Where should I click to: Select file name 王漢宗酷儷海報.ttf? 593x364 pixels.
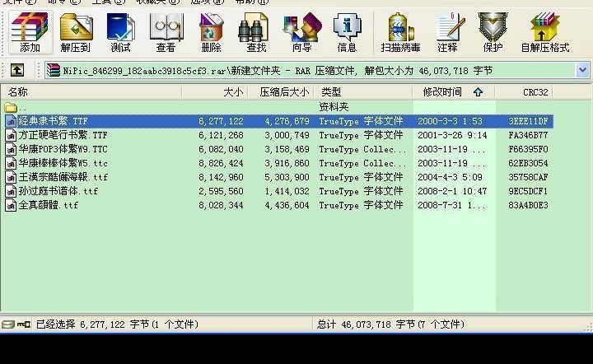63,177
